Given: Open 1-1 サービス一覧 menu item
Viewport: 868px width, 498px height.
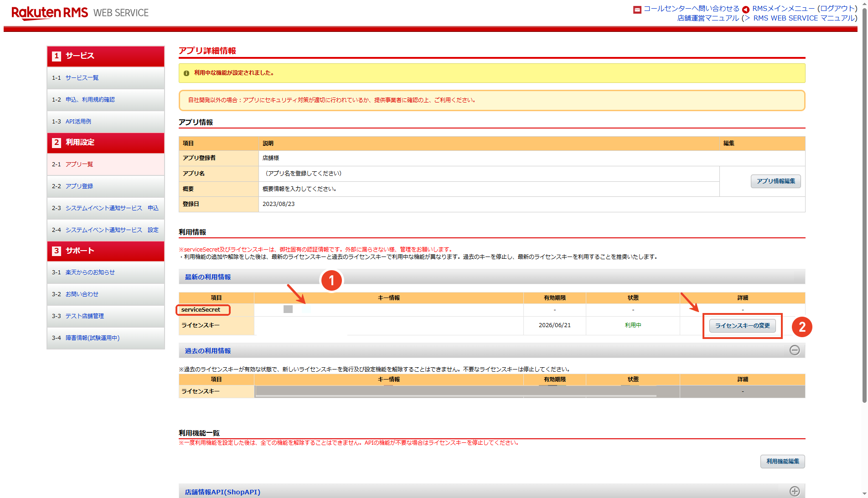Looking at the screenshot, I should pos(106,78).
